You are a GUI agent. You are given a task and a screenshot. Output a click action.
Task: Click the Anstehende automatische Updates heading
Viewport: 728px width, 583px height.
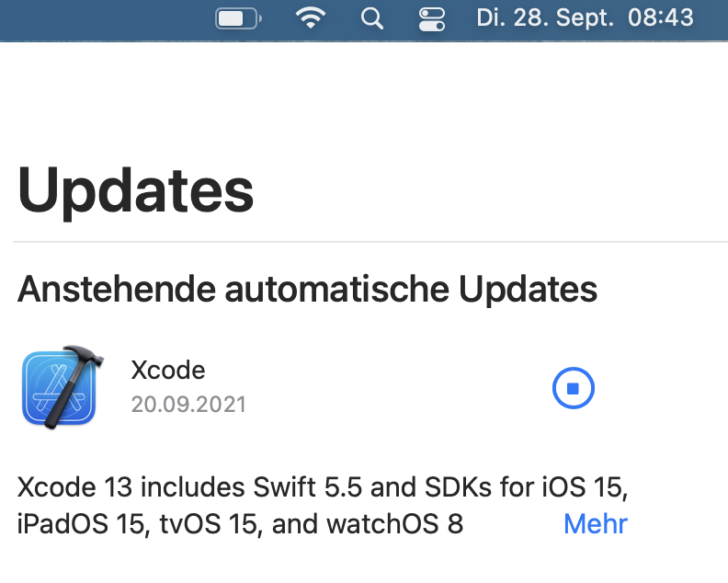pyautogui.click(x=307, y=289)
